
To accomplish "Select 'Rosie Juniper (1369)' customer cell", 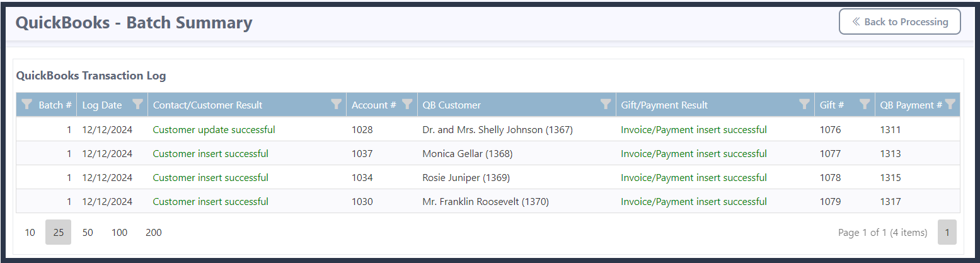I will (x=466, y=178).
